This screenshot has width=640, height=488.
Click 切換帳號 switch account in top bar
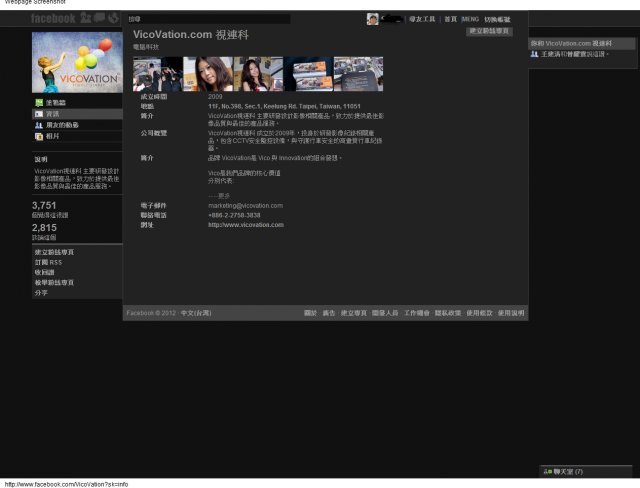[x=497, y=19]
